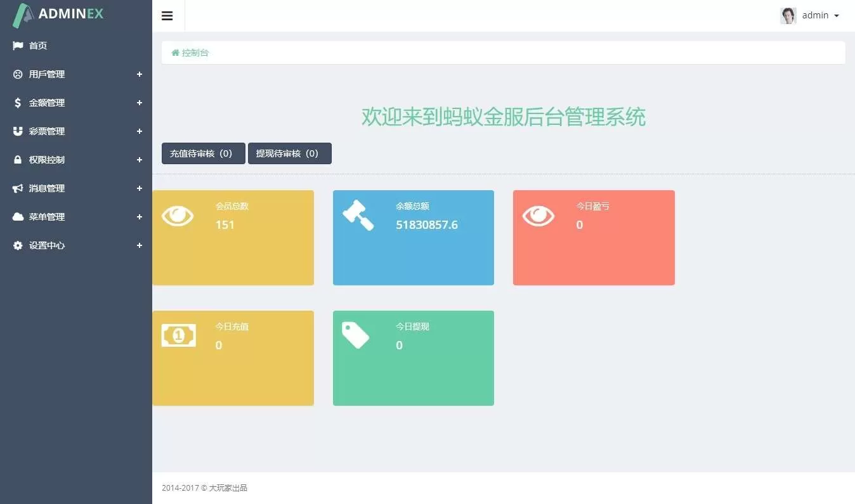Select 菜单管理 in the sidebar
The image size is (855, 504).
47,217
